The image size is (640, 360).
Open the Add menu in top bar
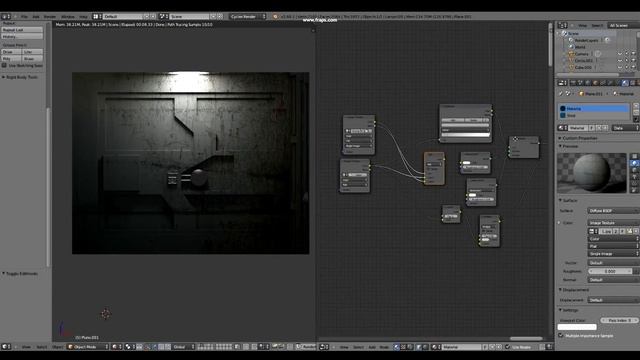36,17
